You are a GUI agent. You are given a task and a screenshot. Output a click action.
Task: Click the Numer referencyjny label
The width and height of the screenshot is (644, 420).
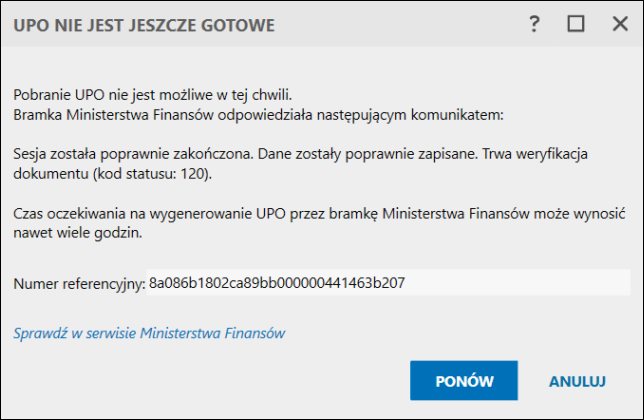tap(79, 284)
